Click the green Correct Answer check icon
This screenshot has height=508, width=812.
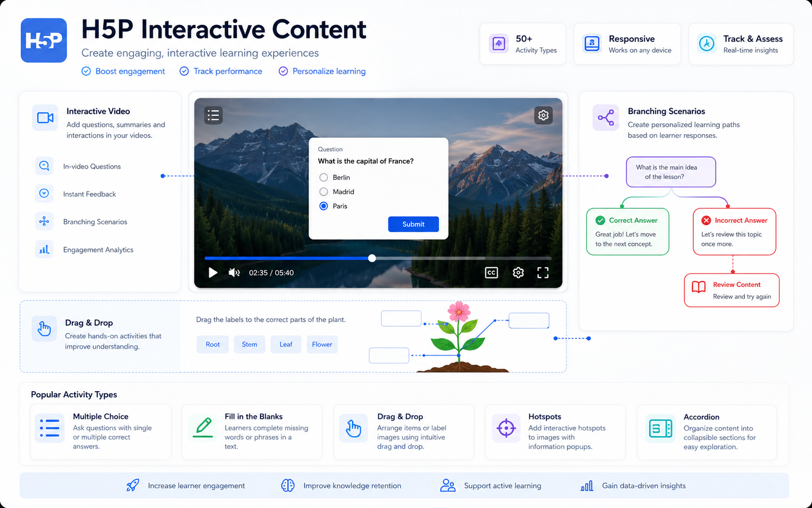coord(601,220)
